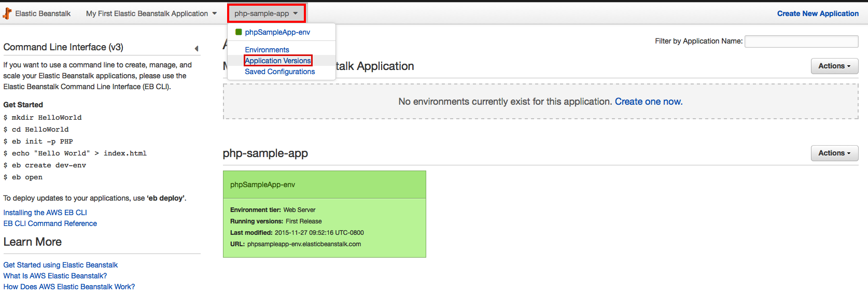
Task: Click the Learn More heading
Action: click(x=33, y=242)
